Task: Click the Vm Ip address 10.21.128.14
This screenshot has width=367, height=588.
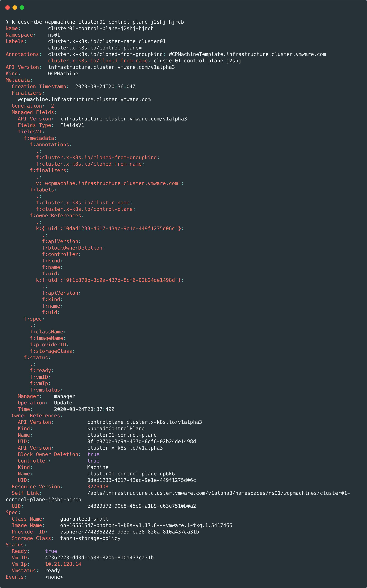Action: [x=63, y=564]
